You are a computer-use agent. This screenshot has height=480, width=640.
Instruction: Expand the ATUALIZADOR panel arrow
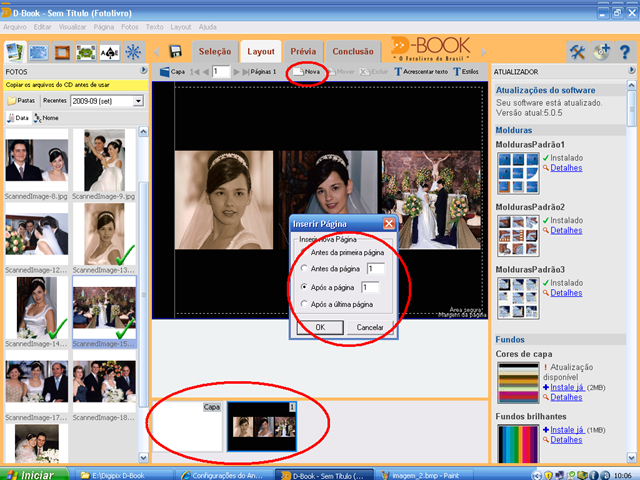point(632,70)
